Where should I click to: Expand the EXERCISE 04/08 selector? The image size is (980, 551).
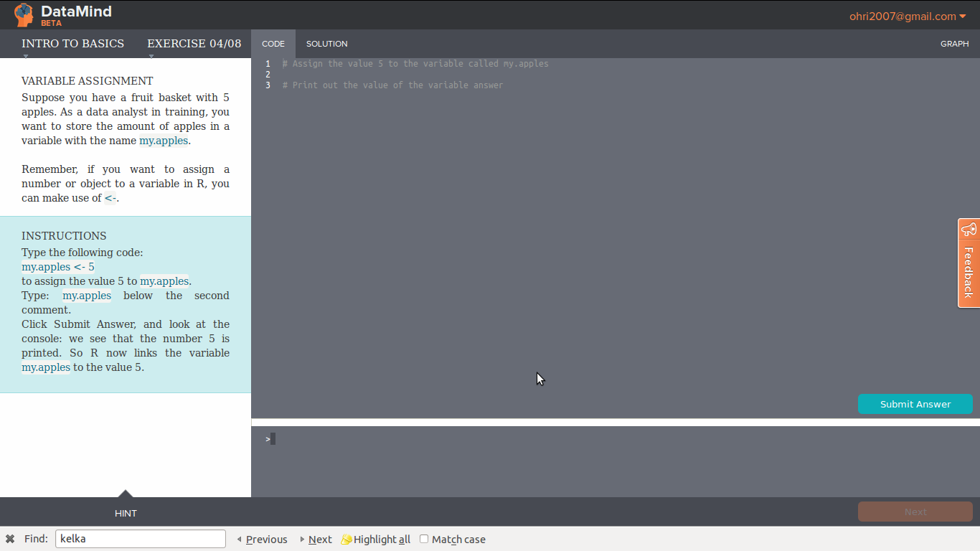(194, 44)
